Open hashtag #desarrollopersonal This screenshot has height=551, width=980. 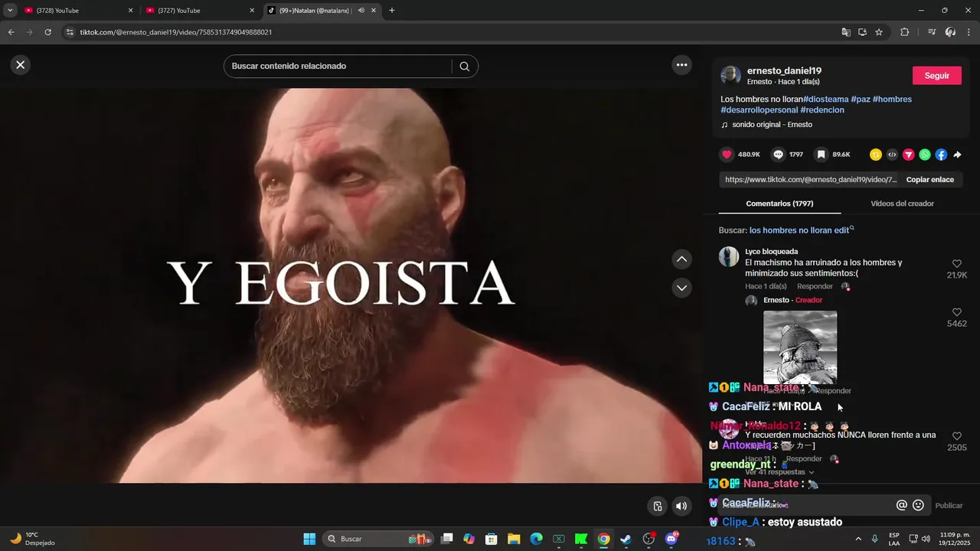(x=759, y=110)
